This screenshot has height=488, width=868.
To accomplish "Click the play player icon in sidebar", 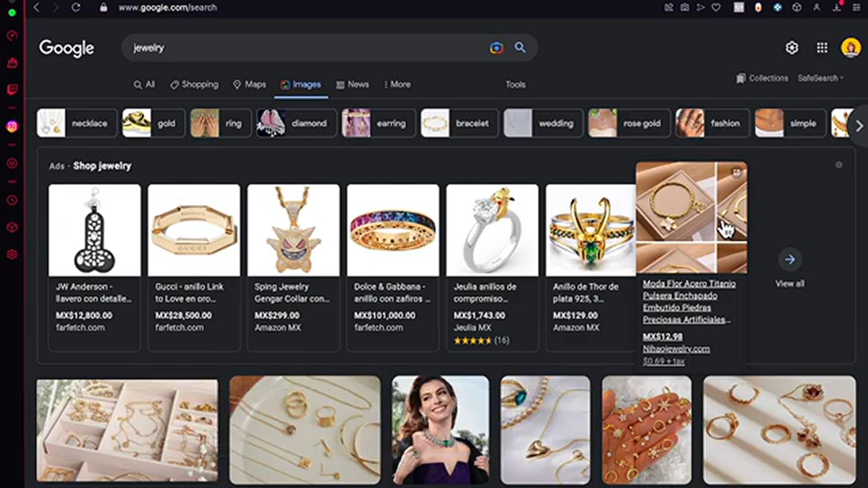I will point(12,163).
